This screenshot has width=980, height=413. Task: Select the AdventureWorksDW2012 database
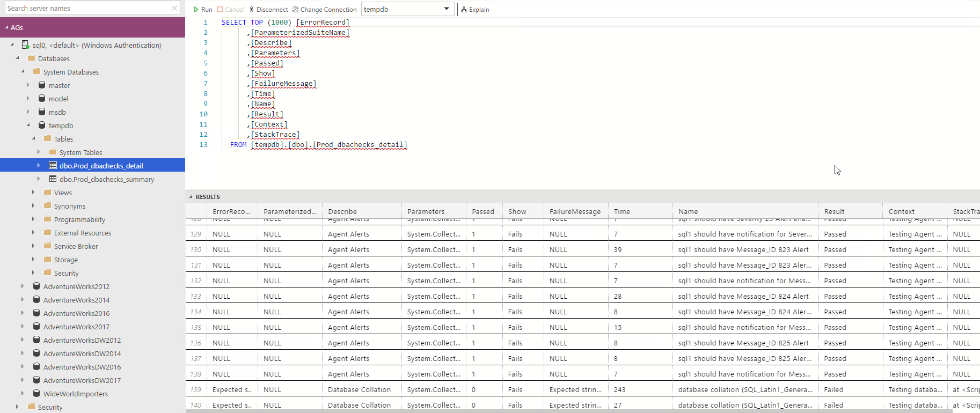82,340
